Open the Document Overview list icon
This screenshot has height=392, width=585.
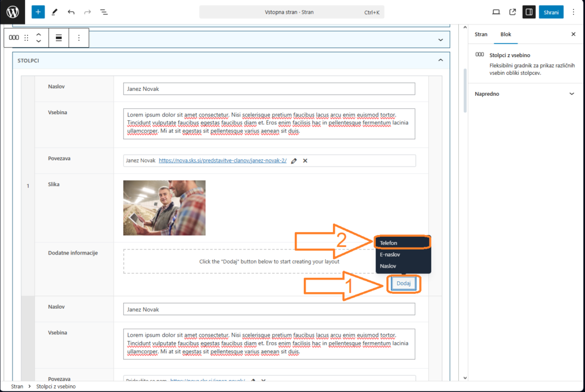coord(104,12)
